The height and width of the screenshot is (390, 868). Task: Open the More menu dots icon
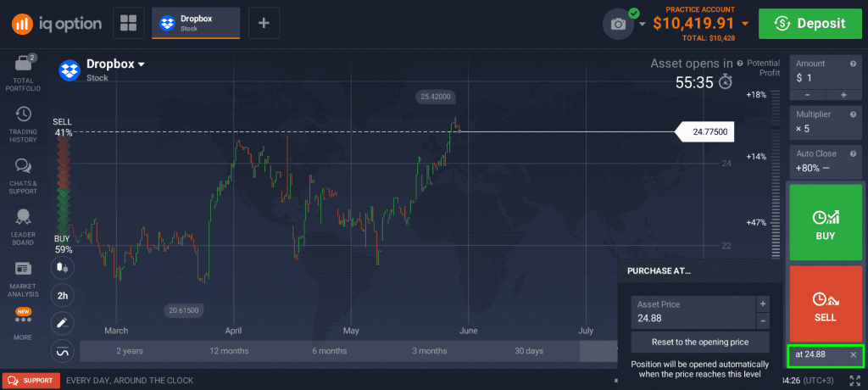(x=23, y=319)
